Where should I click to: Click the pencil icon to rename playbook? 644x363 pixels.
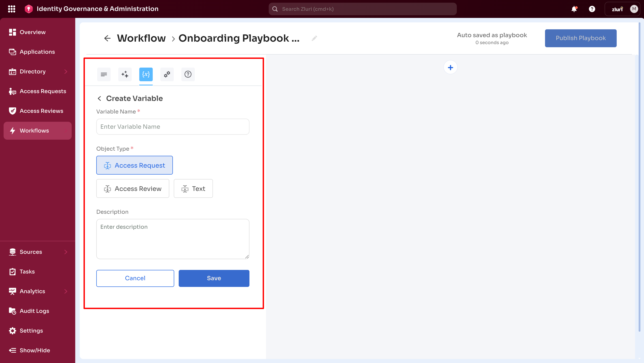314,38
